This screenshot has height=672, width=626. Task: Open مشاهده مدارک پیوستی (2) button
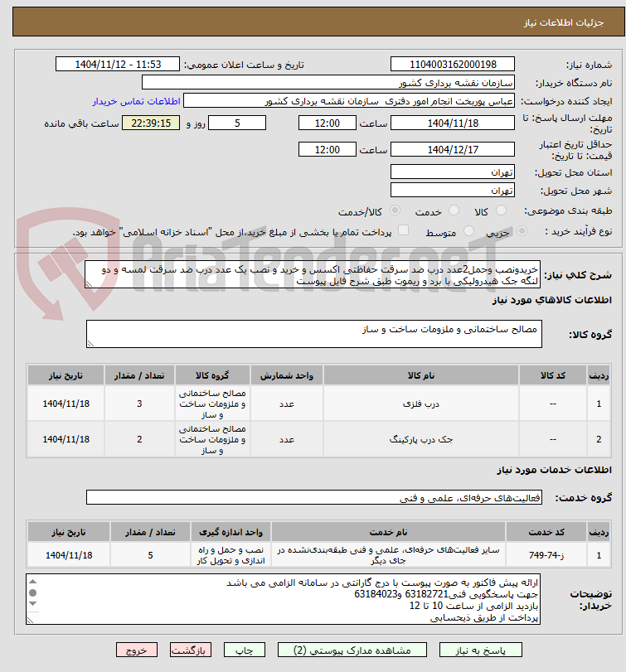tap(352, 650)
